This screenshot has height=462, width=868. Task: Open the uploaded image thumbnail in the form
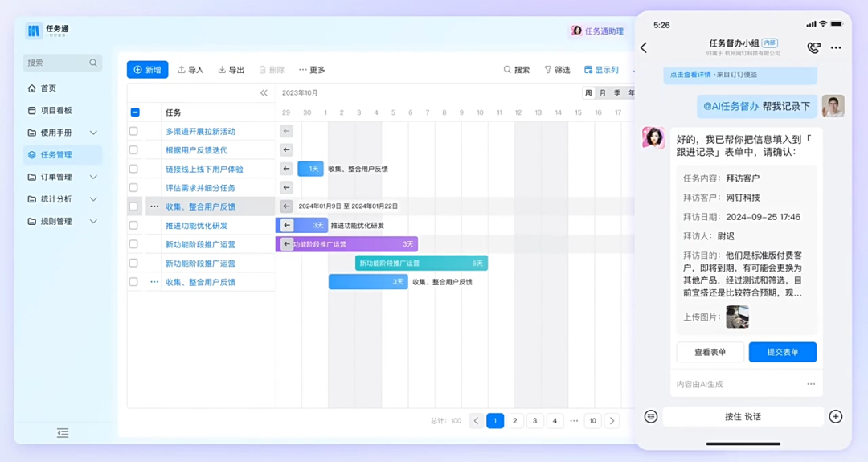(737, 317)
